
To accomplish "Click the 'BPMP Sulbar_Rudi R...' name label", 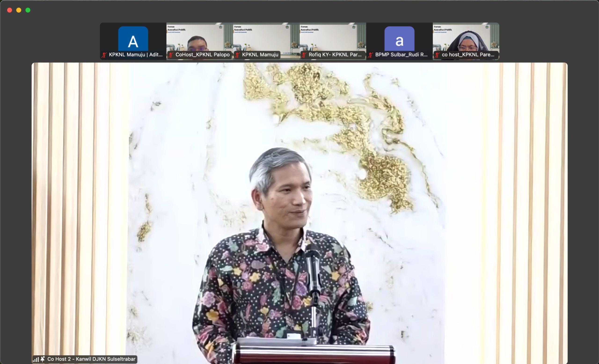I will (x=401, y=55).
